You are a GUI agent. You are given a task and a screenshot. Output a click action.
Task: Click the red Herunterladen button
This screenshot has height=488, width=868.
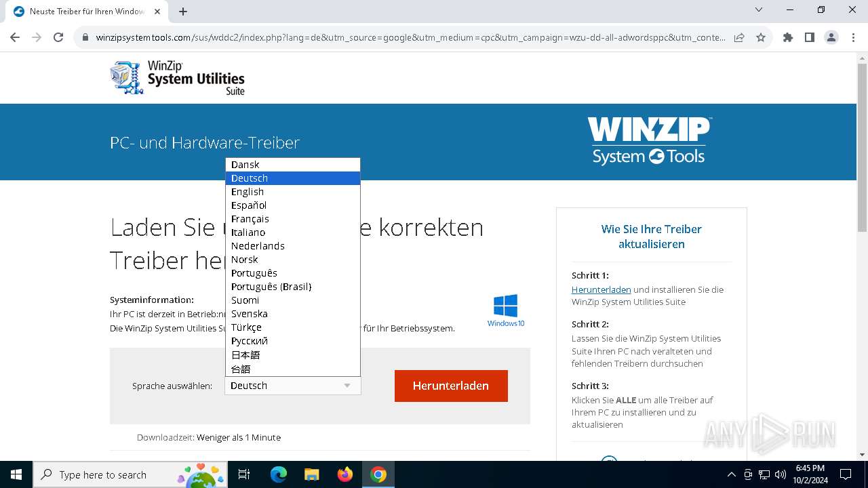pyautogui.click(x=451, y=386)
